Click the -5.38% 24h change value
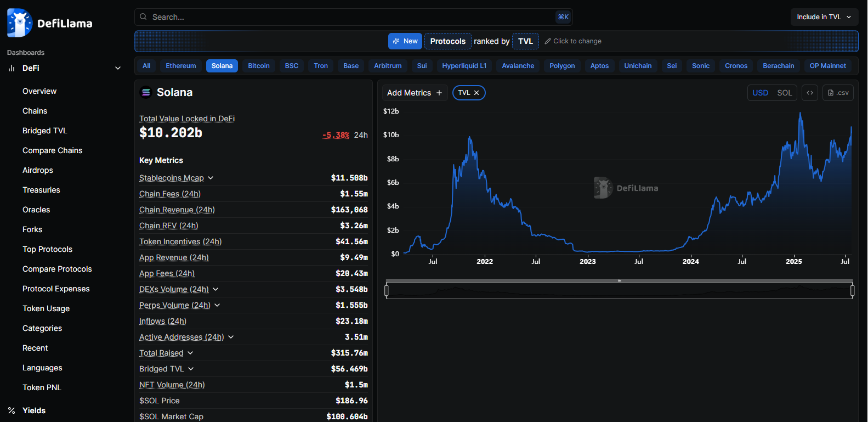The width and height of the screenshot is (868, 422). (336, 135)
